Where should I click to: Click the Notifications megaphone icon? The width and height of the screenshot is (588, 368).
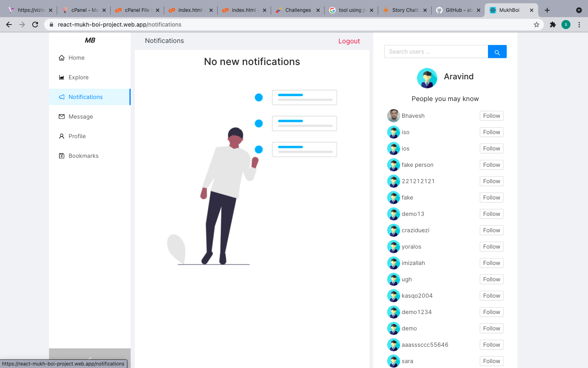62,97
